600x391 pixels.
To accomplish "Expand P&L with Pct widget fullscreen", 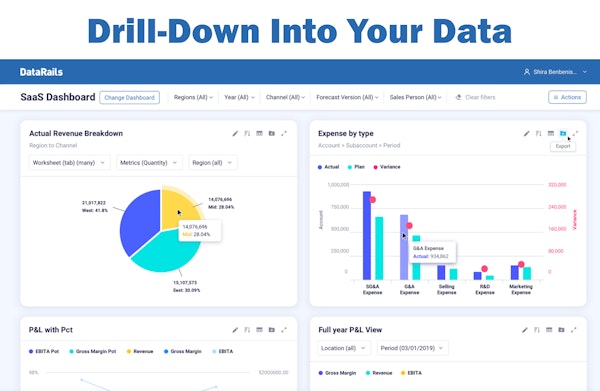I will coord(284,330).
